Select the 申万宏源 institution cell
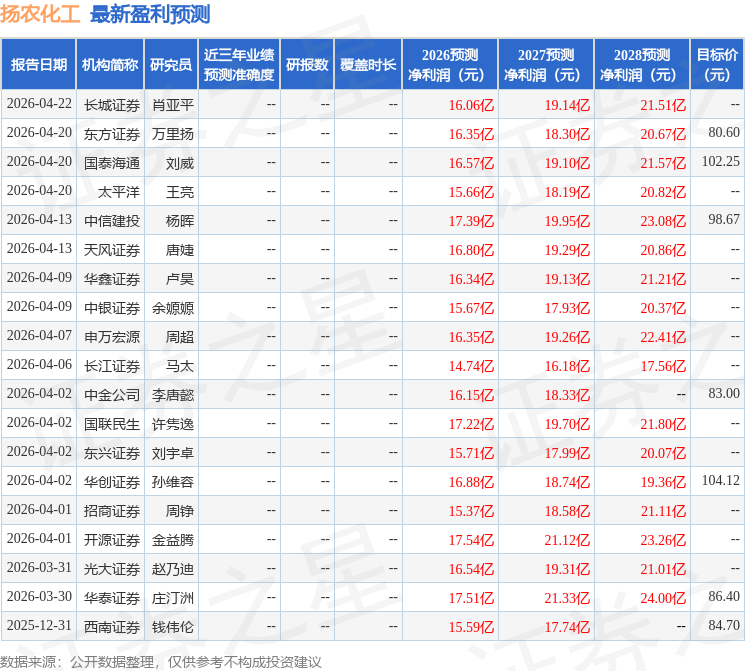Image resolution: width=745 pixels, height=671 pixels. coord(112,337)
